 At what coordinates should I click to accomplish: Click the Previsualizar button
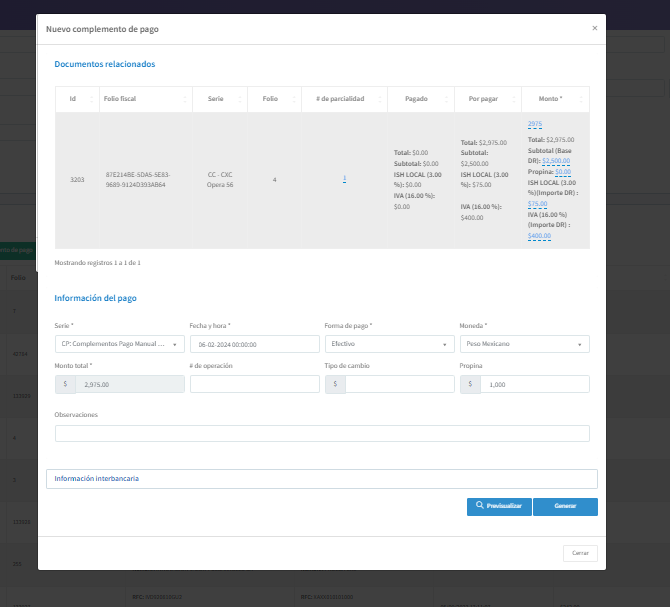click(499, 507)
